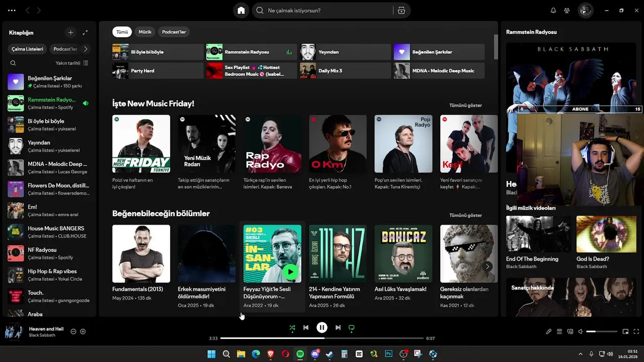The height and width of the screenshot is (362, 644).
Task: Open the queue icon
Action: (x=559, y=332)
